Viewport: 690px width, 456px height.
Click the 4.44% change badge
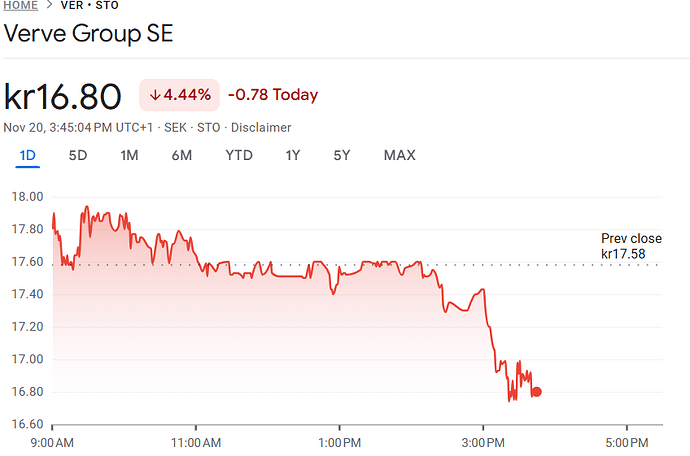click(x=180, y=95)
